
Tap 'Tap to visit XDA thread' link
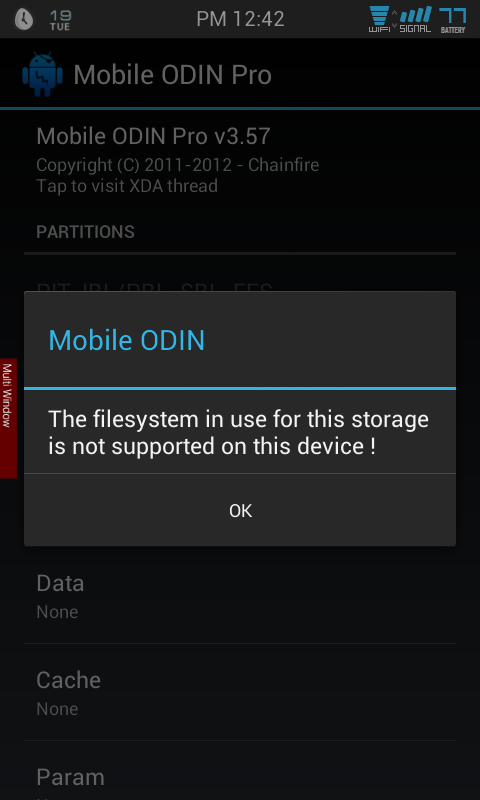[x=127, y=186]
